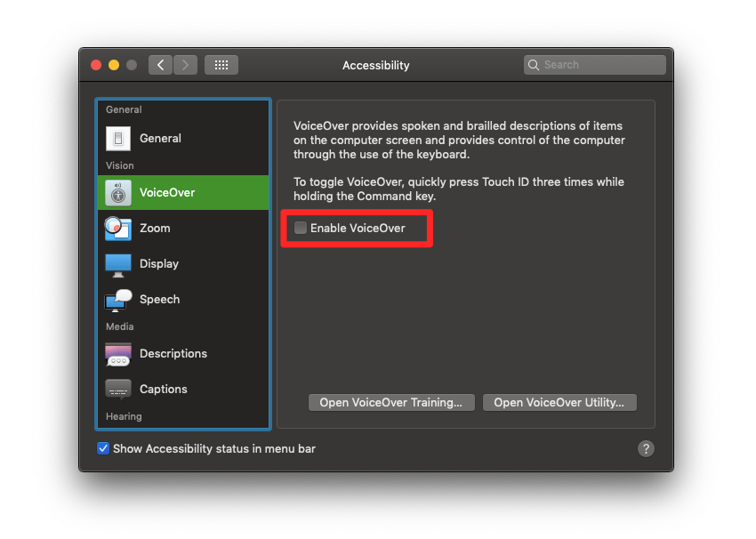Click the Display monitor icon

(x=118, y=265)
